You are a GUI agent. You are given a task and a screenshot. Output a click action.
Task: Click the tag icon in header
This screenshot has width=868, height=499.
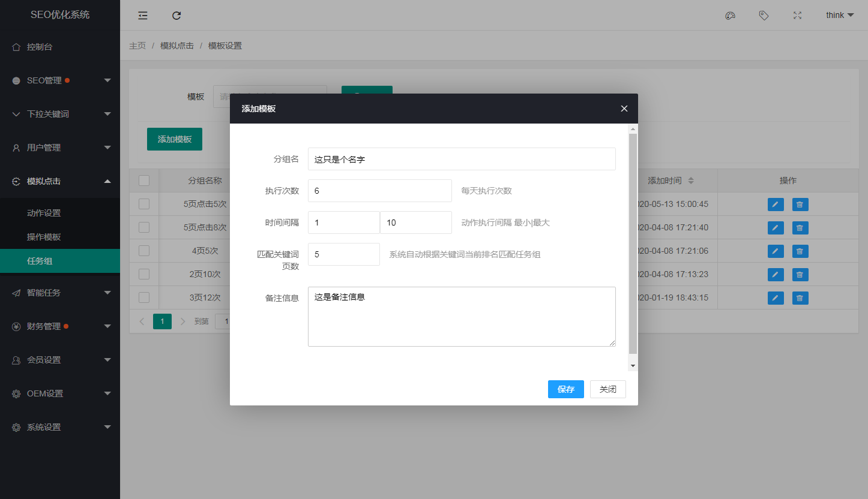pyautogui.click(x=764, y=16)
